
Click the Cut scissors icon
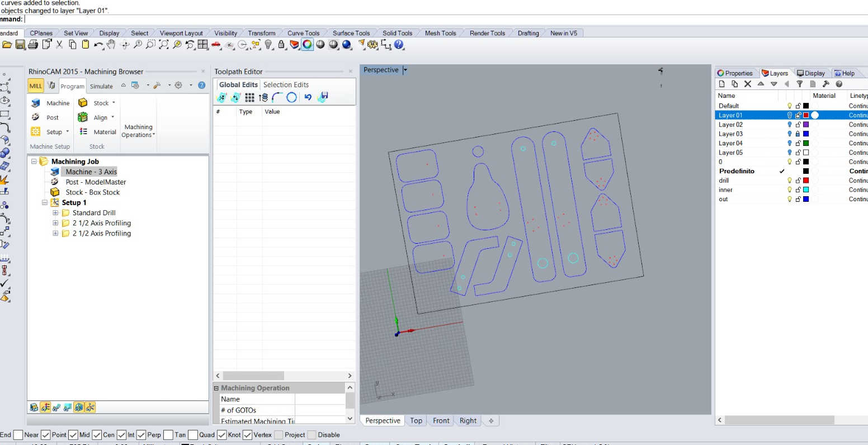point(59,45)
